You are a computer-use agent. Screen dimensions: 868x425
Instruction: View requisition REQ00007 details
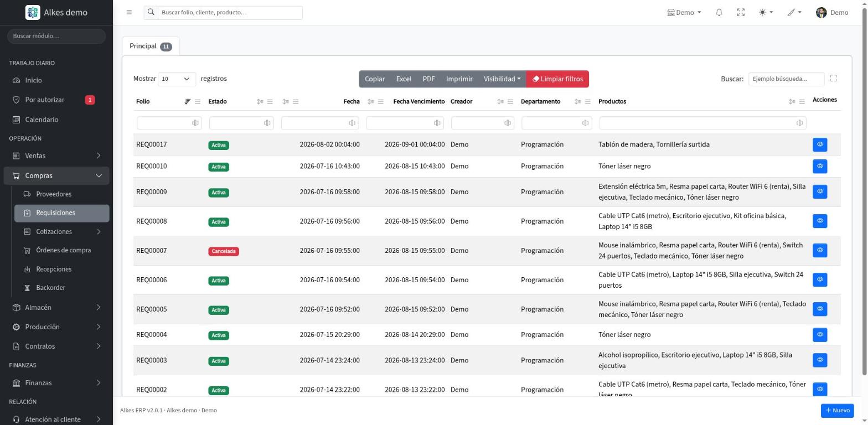click(819, 250)
